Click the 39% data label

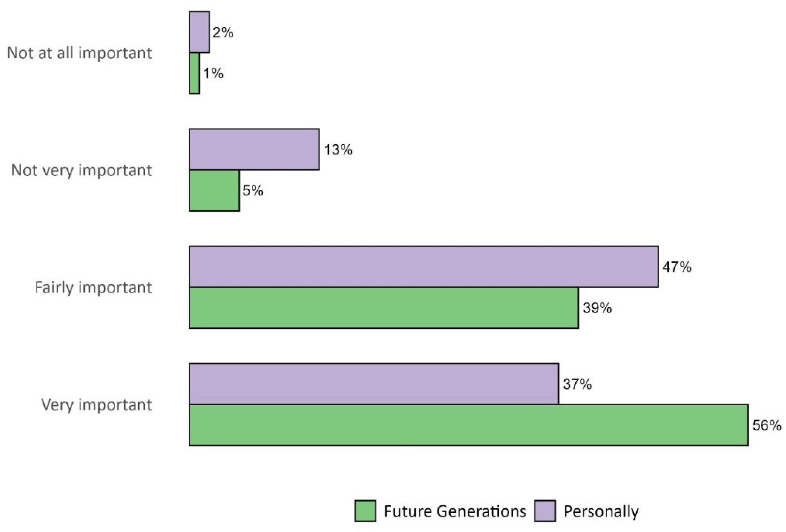597,308
